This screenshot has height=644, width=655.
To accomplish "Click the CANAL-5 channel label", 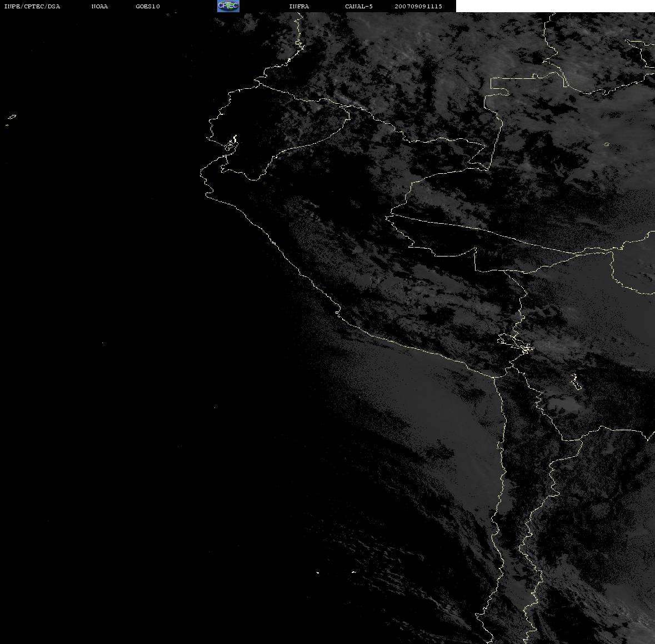I will [359, 6].
